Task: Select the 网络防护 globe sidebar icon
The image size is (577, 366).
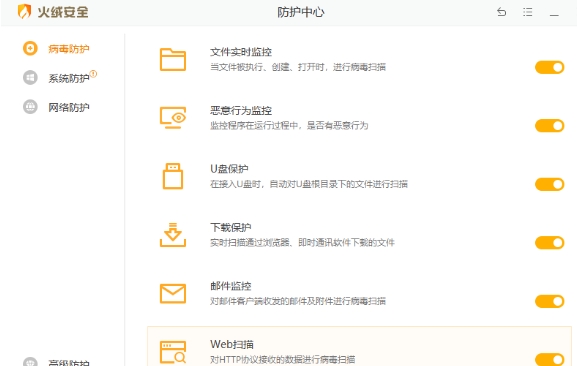Action: coord(30,107)
